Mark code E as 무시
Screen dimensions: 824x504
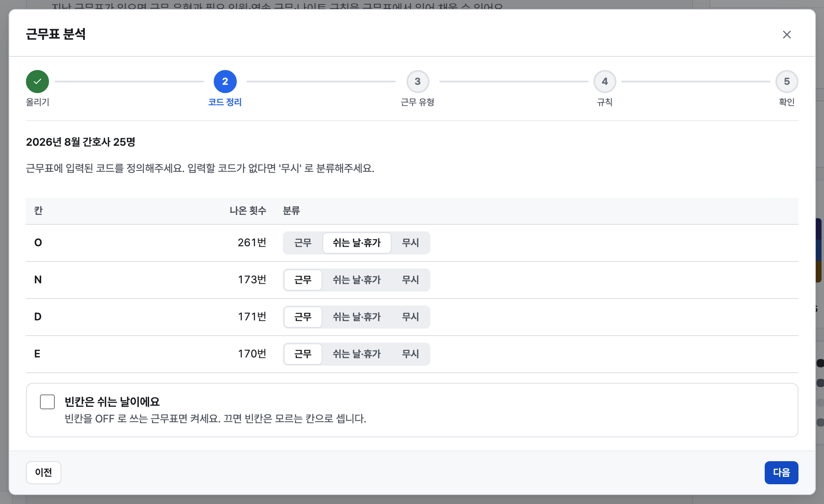click(x=410, y=354)
